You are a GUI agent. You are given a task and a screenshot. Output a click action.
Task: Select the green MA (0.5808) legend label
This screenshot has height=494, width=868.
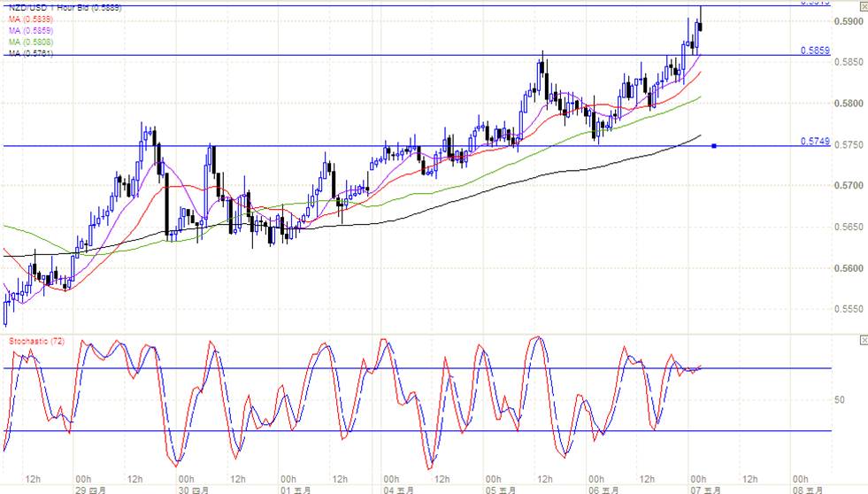pyautogui.click(x=30, y=42)
